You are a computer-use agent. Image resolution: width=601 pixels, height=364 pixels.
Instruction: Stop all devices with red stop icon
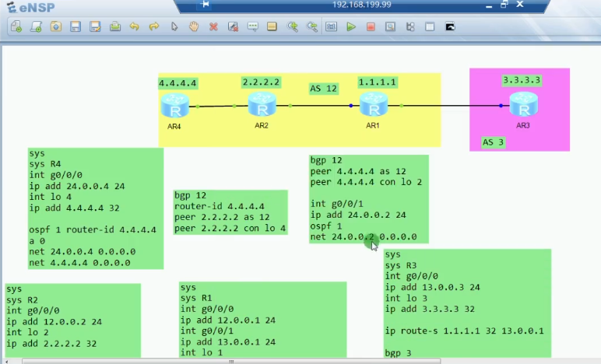(371, 26)
